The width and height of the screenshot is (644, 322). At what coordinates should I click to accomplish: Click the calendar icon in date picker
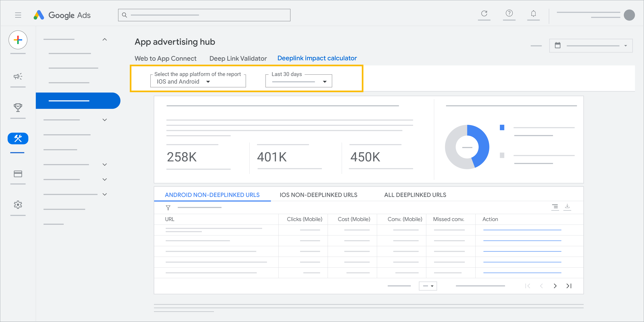click(557, 45)
